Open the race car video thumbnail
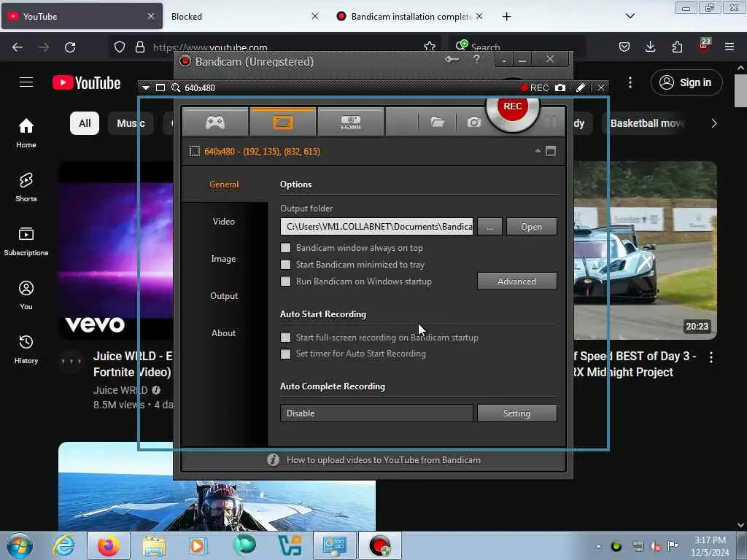The image size is (747, 560). click(x=645, y=251)
